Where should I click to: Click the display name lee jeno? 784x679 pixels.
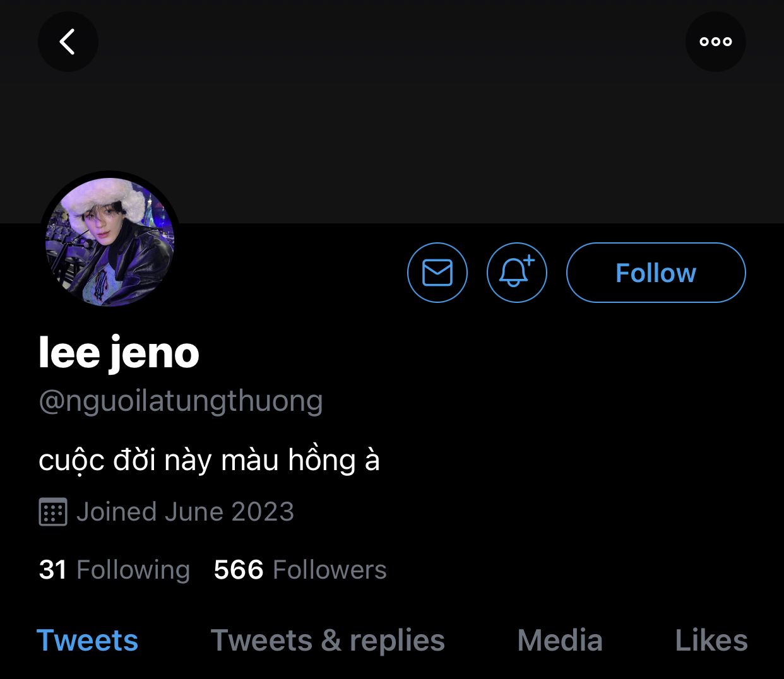(119, 352)
